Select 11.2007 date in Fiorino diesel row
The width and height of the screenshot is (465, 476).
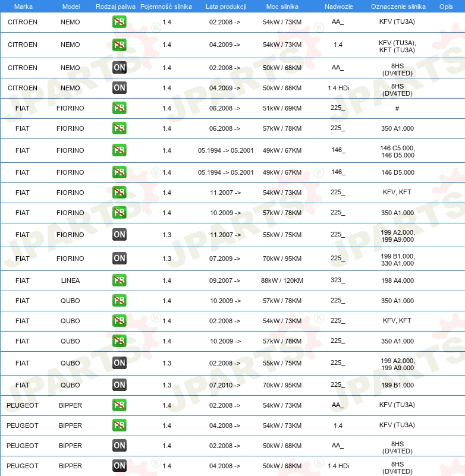coord(225,235)
